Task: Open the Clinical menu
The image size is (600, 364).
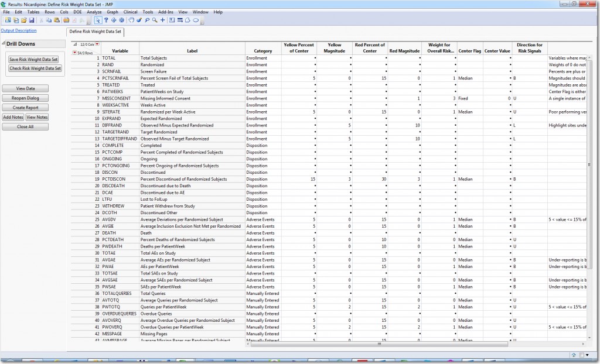Action: point(130,12)
